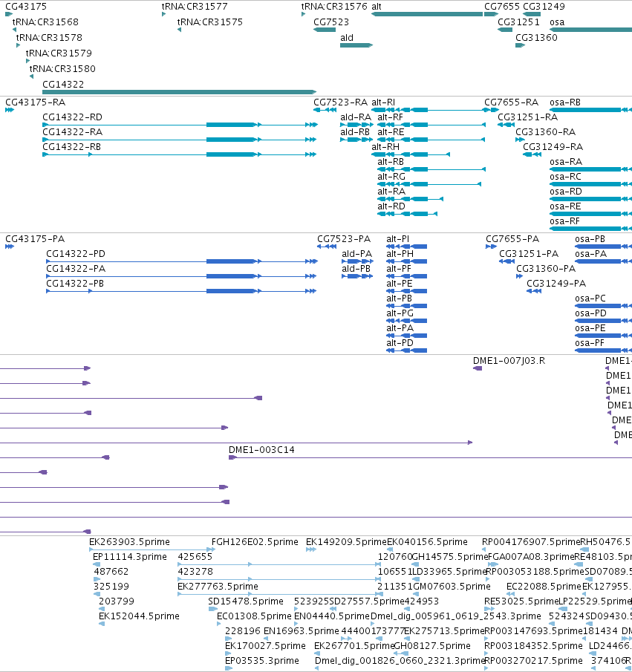Open the CG14322-RB transcript label
Image resolution: width=632 pixels, height=672 pixels.
[x=71, y=146]
